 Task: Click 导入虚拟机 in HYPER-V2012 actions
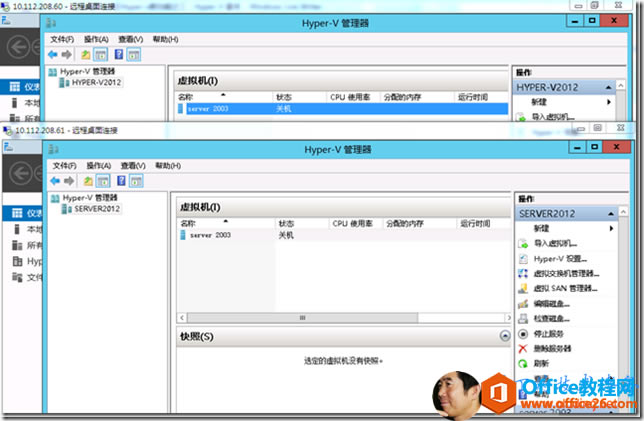546,117
